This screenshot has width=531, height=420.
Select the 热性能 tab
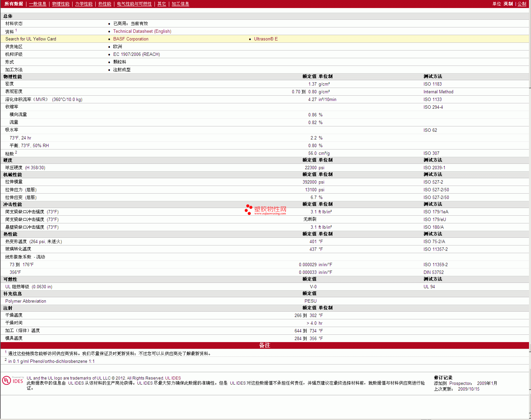pos(105,4)
